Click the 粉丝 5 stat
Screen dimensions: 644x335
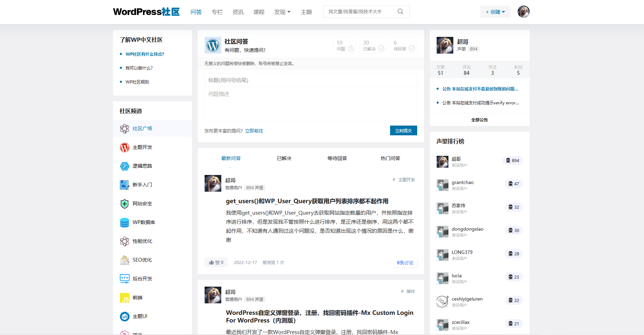click(x=518, y=70)
